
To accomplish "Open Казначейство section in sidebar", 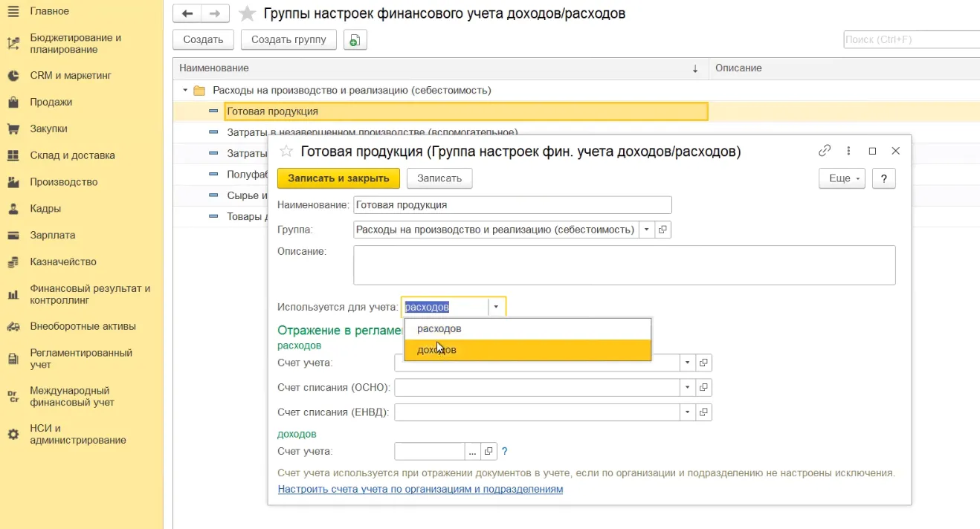I will tap(62, 262).
